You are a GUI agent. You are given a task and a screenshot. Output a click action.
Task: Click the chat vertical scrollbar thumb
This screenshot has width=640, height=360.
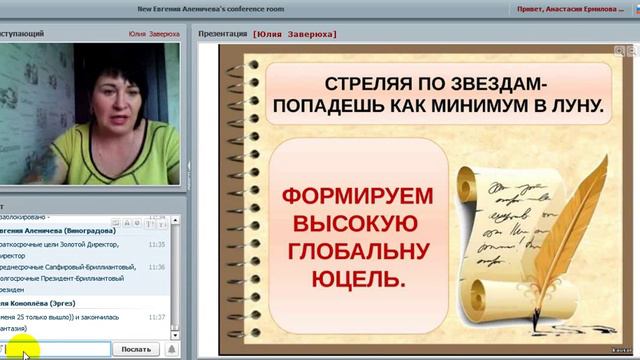click(175, 327)
